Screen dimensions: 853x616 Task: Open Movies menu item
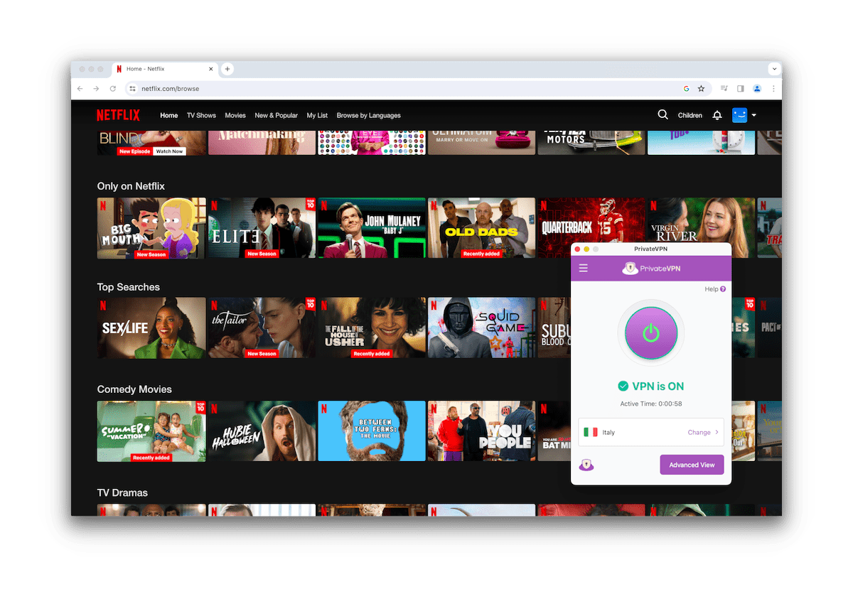235,115
